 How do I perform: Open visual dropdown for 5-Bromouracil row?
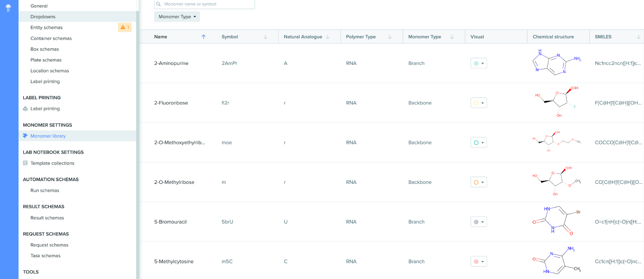pos(479,222)
